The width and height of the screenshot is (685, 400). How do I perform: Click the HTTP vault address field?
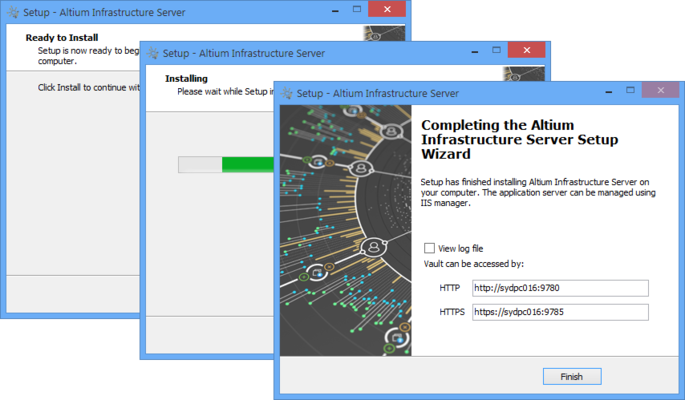(560, 288)
